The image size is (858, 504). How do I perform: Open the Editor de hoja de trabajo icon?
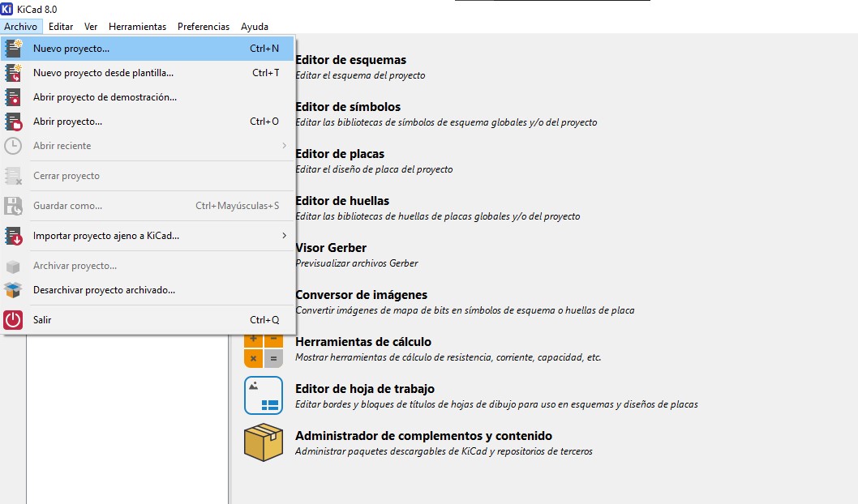(264, 395)
